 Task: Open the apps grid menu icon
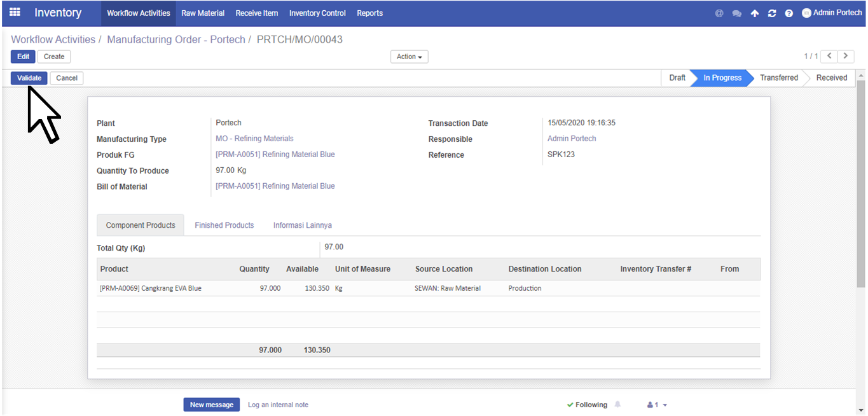pos(15,13)
